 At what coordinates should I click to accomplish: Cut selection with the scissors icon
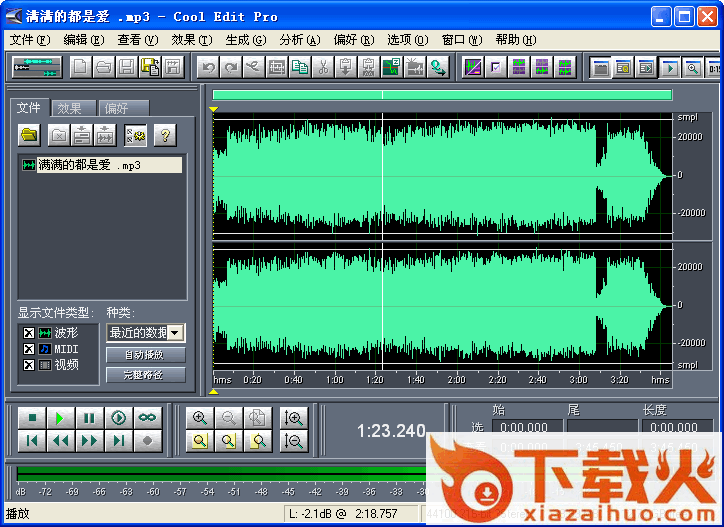coord(323,67)
